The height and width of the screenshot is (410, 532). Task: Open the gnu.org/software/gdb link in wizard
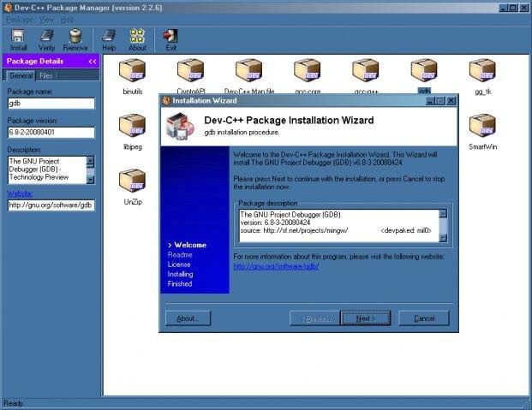pyautogui.click(x=276, y=266)
